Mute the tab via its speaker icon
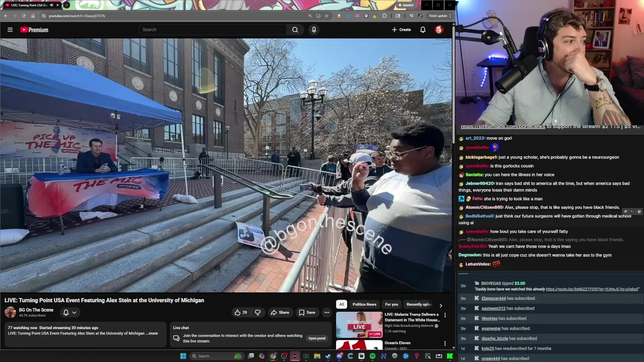 click(x=51, y=5)
